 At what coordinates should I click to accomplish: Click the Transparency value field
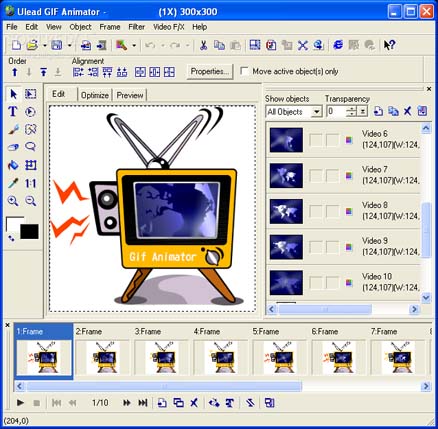[x=336, y=112]
